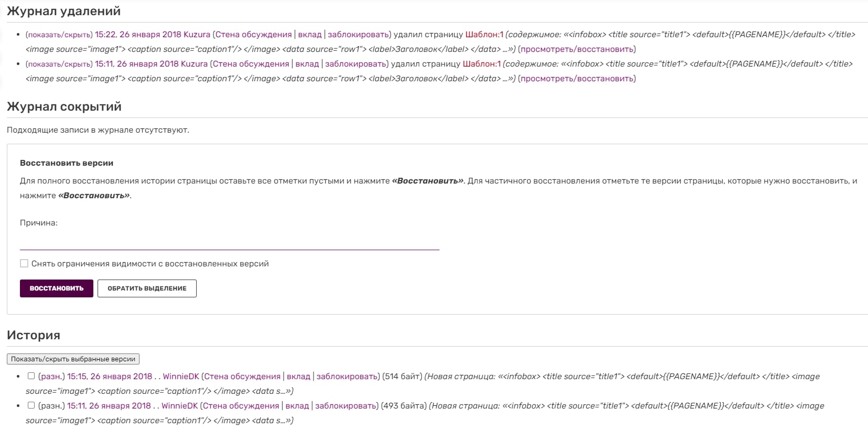The image size is (868, 429).
Task: Open WinnieDK's profile on the 514-byte revision
Action: [x=181, y=377]
